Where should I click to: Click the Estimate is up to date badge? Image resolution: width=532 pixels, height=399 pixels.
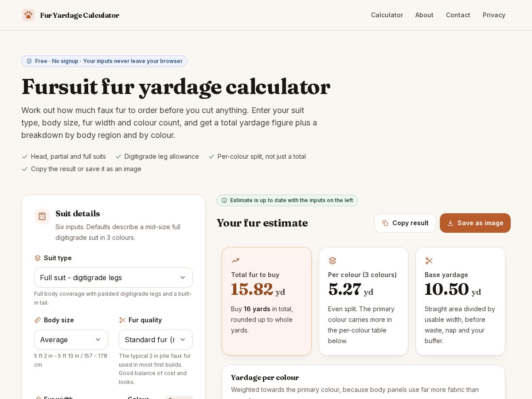click(x=287, y=200)
